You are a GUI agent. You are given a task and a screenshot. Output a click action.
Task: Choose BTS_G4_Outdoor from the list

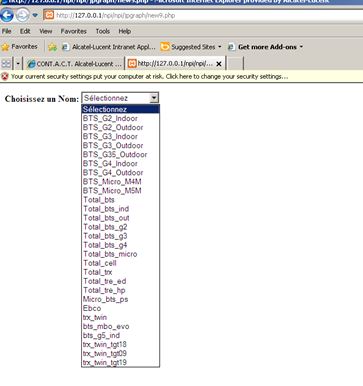point(121,172)
